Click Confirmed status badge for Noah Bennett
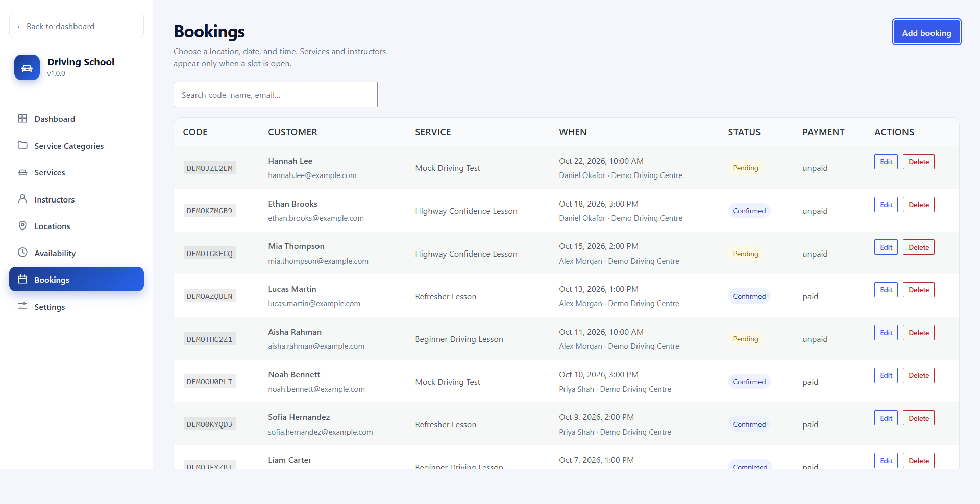Image resolution: width=980 pixels, height=504 pixels. [x=749, y=382]
